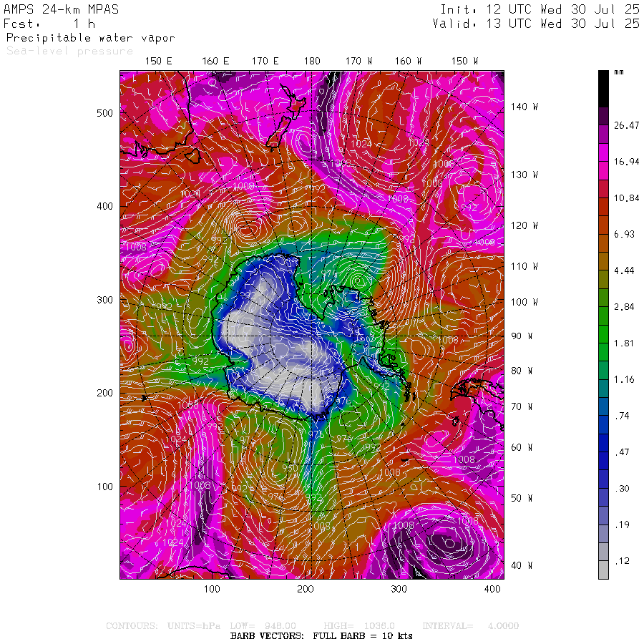Select the "150 E" longitude label
The width and height of the screenshot is (644, 644).
coord(159,62)
